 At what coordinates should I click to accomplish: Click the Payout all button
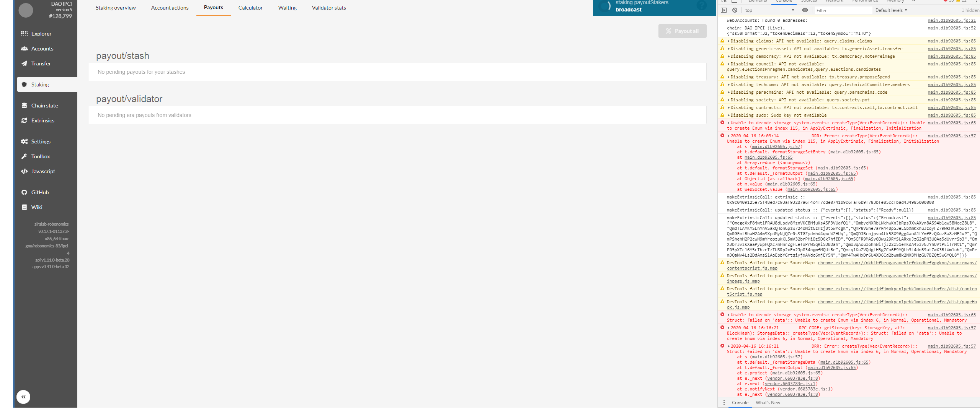pyautogui.click(x=682, y=31)
